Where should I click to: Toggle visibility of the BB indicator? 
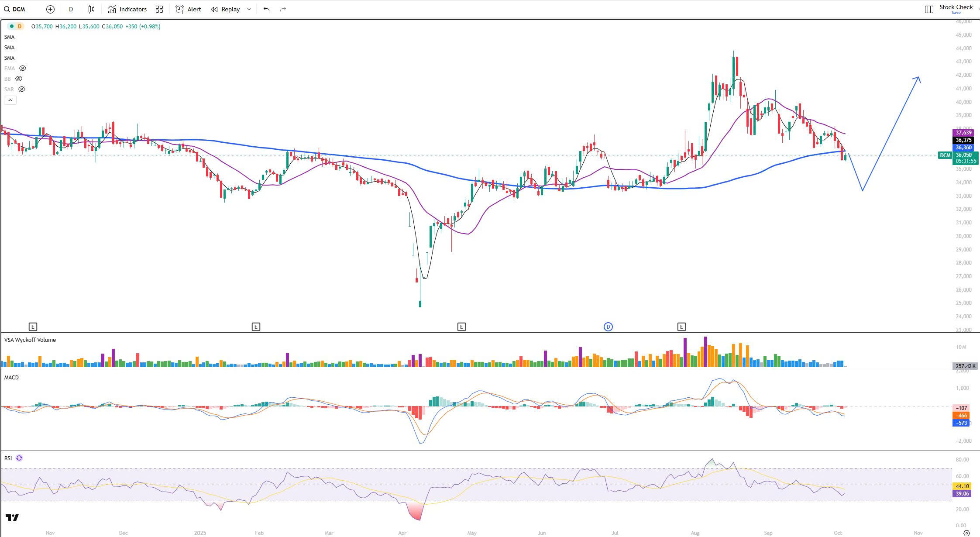pyautogui.click(x=19, y=79)
